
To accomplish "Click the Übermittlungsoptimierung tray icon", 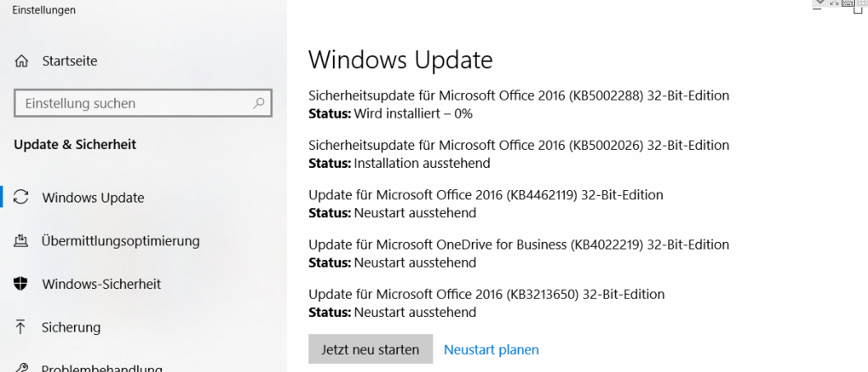I will [x=22, y=241].
